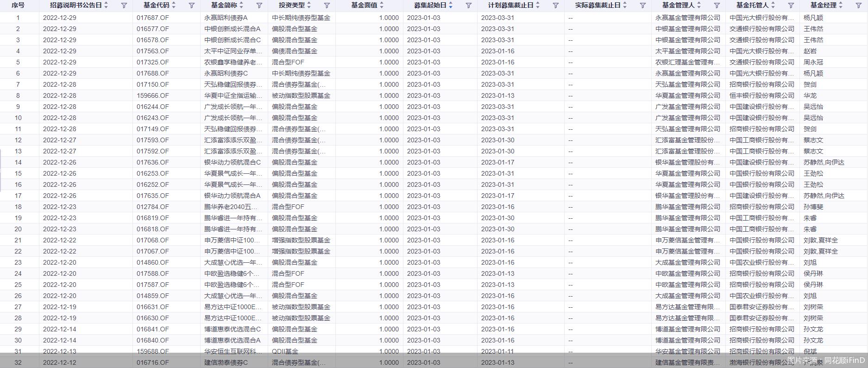This screenshot has width=868, height=368.
Task: Open filter for 基金经理 column
Action: (x=858, y=6)
